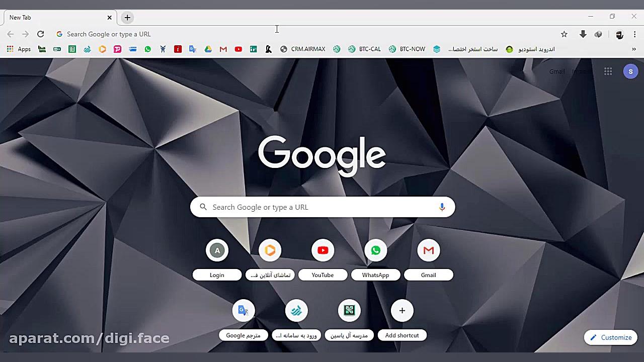This screenshot has width=644, height=362.
Task: Open the CRM.AIRMAX bookmark
Action: (x=303, y=49)
